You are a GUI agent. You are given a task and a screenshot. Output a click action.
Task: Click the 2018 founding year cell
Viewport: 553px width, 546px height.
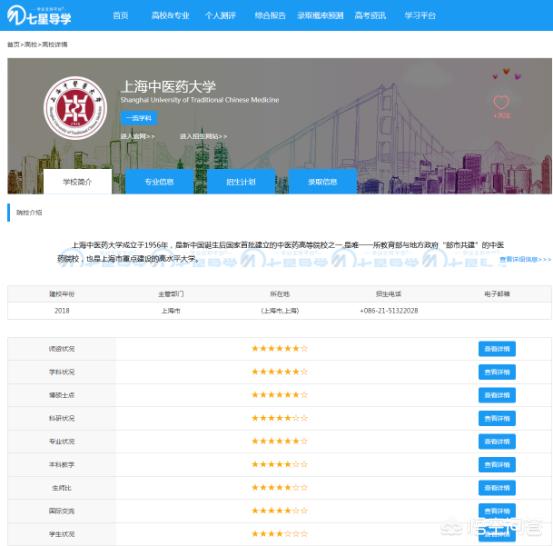tap(62, 311)
